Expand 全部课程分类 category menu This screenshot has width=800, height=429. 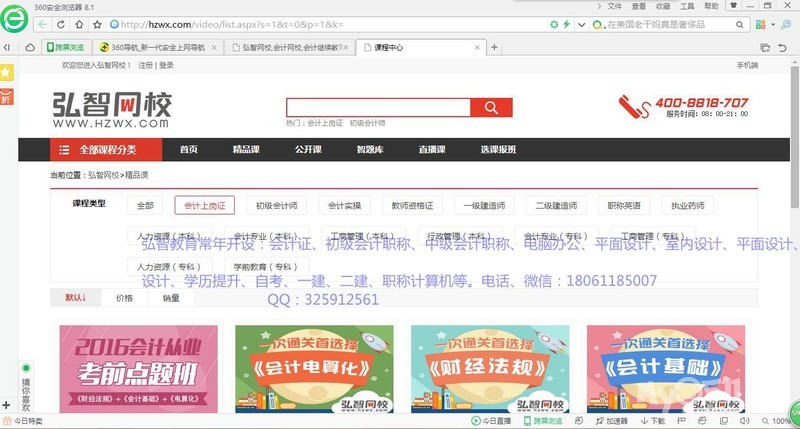pos(106,149)
